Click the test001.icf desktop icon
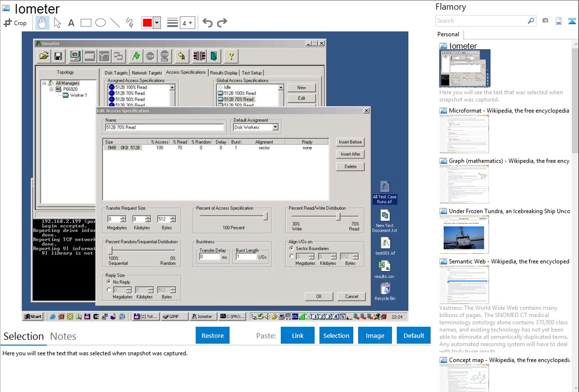The height and width of the screenshot is (392, 579). coord(385,246)
